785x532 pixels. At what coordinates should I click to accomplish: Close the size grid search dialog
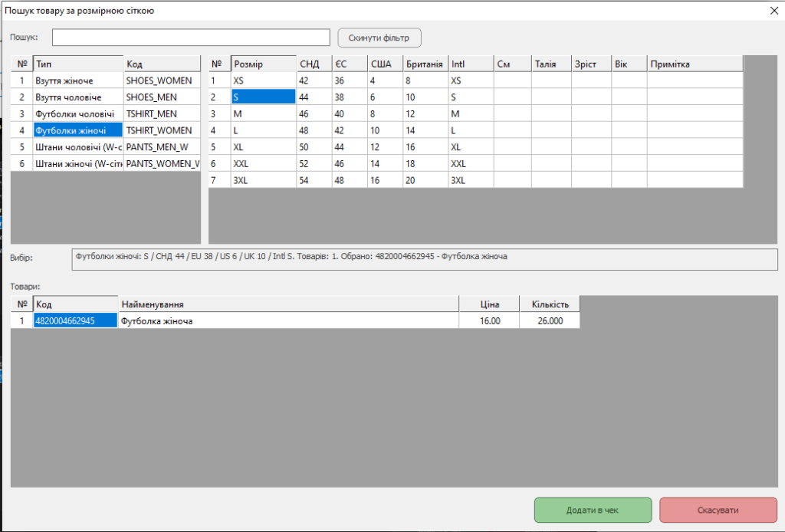point(774,11)
